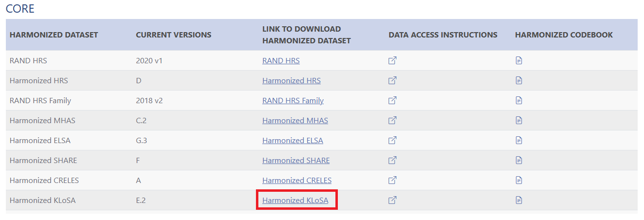644x220 pixels.
Task: Open Harmonized CRELES data access instructions icon
Action: 392,180
